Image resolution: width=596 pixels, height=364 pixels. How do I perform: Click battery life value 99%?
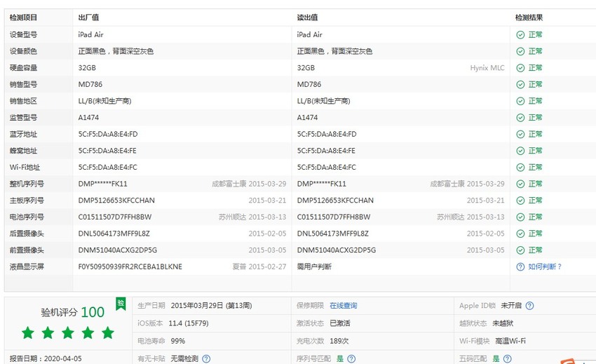click(x=178, y=341)
